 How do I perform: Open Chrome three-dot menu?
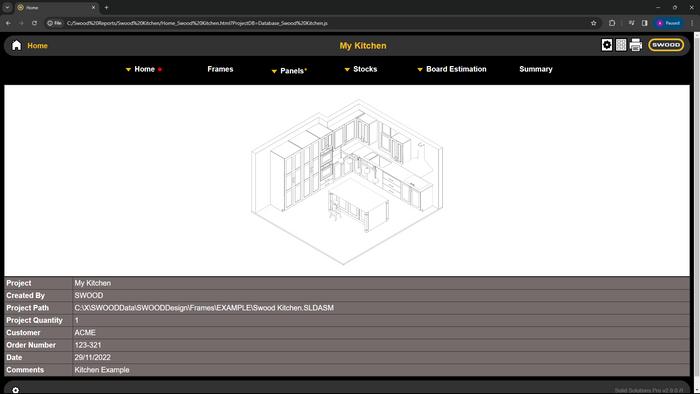click(x=692, y=23)
